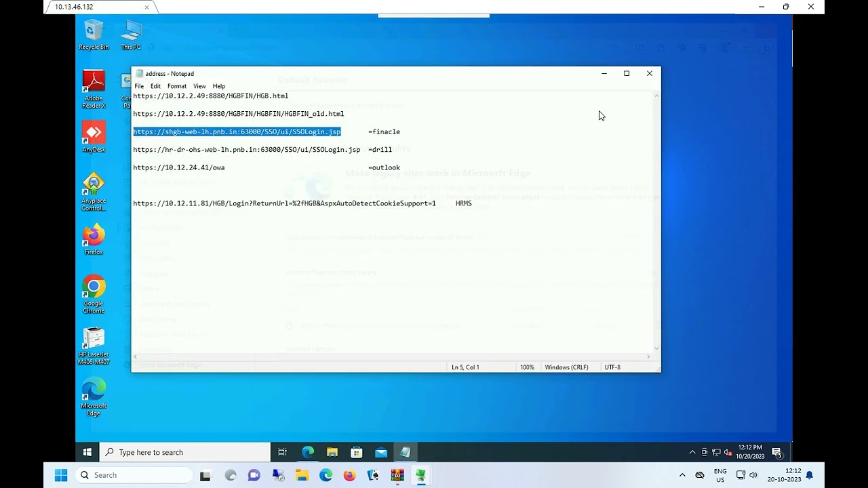This screenshot has height=488, width=868.
Task: Click Ln 5, Col 1 status entry
Action: point(465,367)
